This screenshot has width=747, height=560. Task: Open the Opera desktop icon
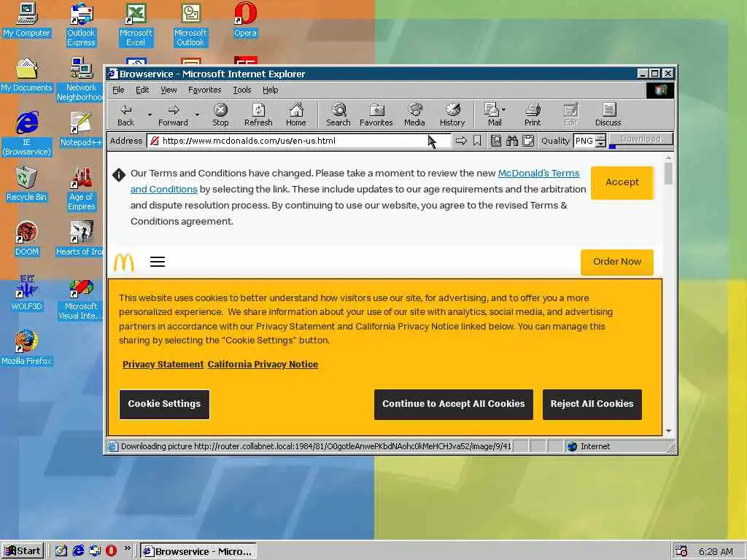(x=245, y=21)
